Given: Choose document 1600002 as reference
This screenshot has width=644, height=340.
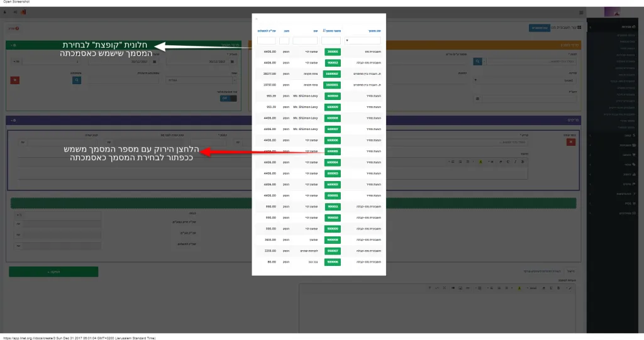Looking at the screenshot, I should [x=332, y=74].
